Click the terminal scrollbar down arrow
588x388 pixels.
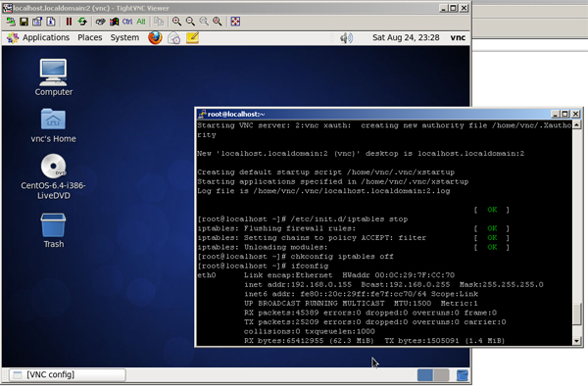577,341
